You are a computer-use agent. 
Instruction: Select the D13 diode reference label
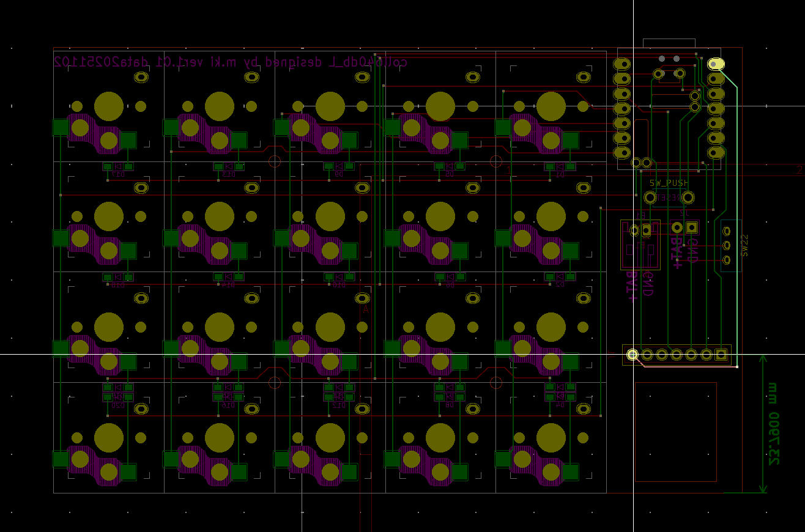[228, 174]
